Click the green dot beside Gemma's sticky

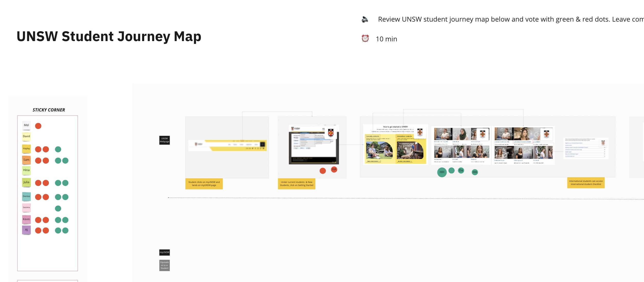point(58,209)
